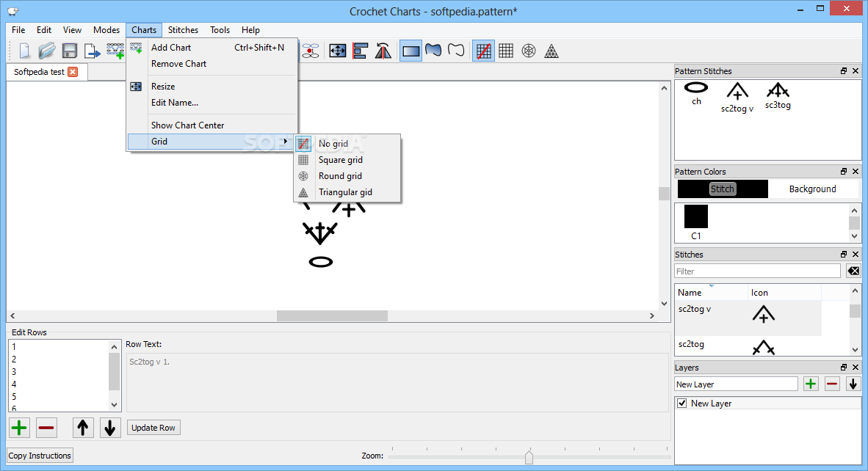Click the add chart toolbar icon with green plus
This screenshot has height=471, width=868.
(x=115, y=51)
